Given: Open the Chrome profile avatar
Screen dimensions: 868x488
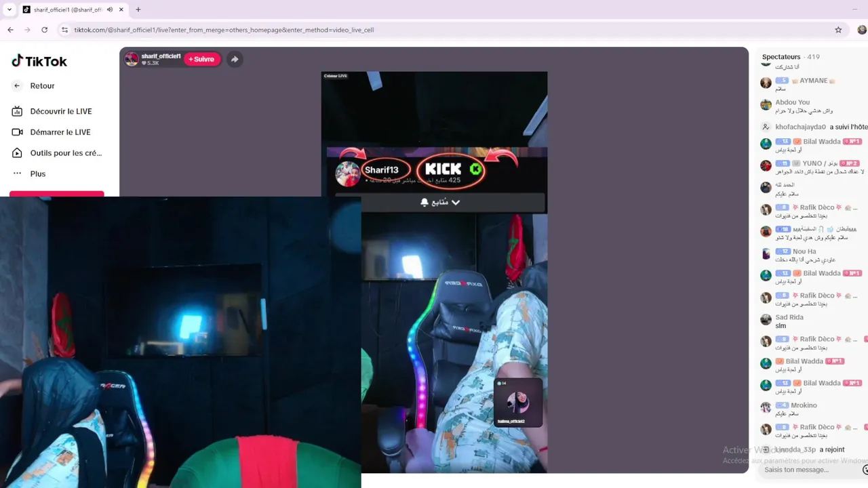Looking at the screenshot, I should [x=862, y=30].
